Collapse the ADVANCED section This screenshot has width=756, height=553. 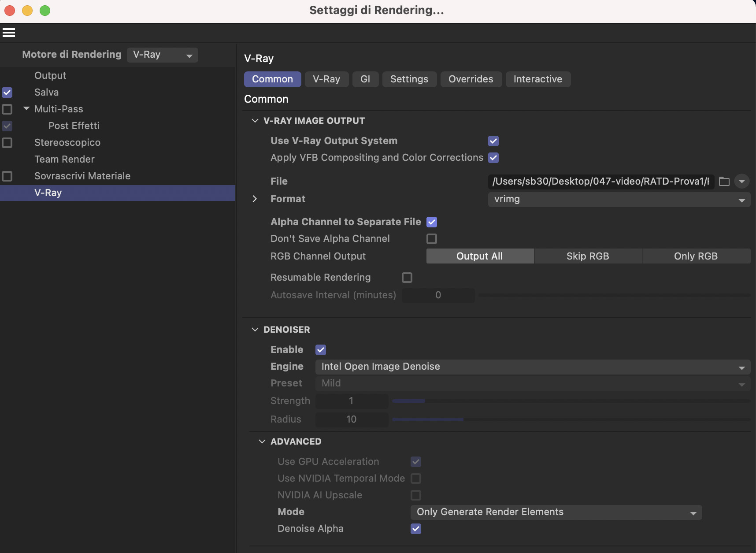(x=262, y=442)
